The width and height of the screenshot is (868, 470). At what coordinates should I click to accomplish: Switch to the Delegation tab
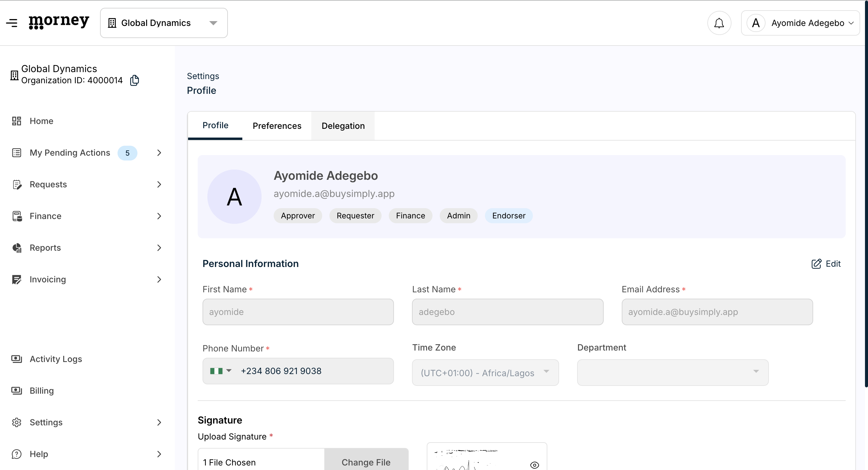343,126
